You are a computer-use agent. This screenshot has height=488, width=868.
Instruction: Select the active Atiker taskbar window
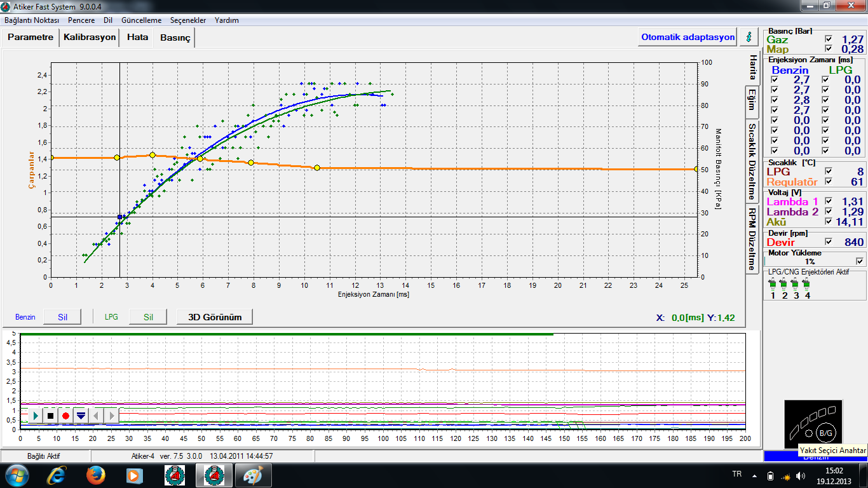[214, 475]
